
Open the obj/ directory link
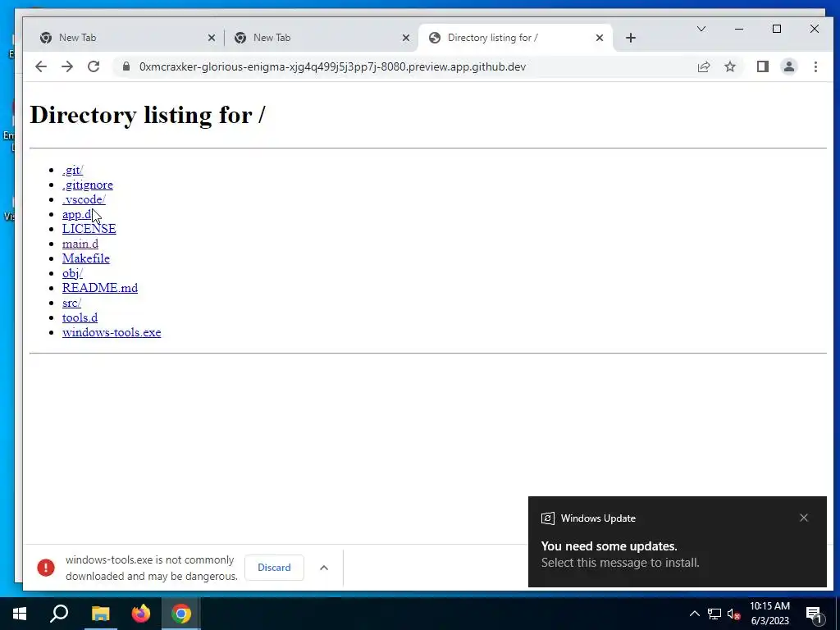click(x=72, y=273)
